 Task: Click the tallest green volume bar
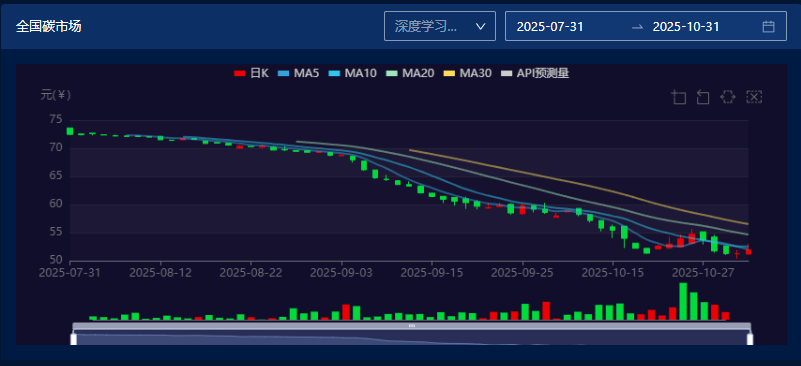coord(683,301)
